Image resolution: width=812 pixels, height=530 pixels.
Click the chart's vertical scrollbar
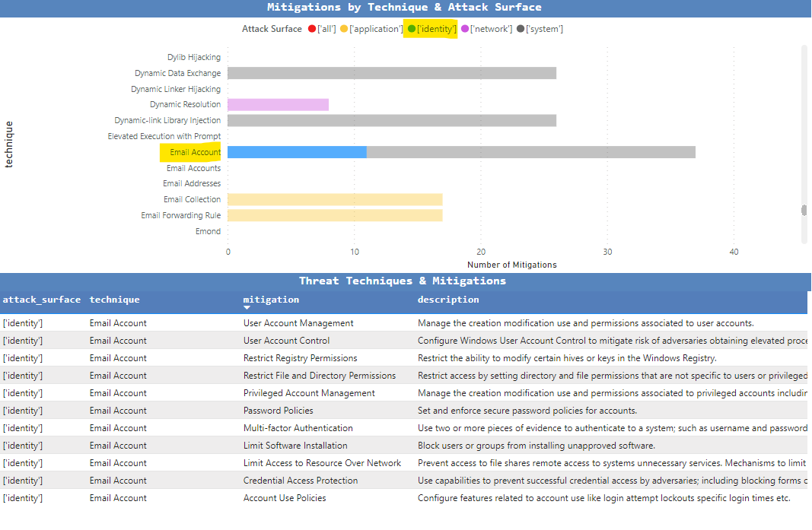click(804, 209)
